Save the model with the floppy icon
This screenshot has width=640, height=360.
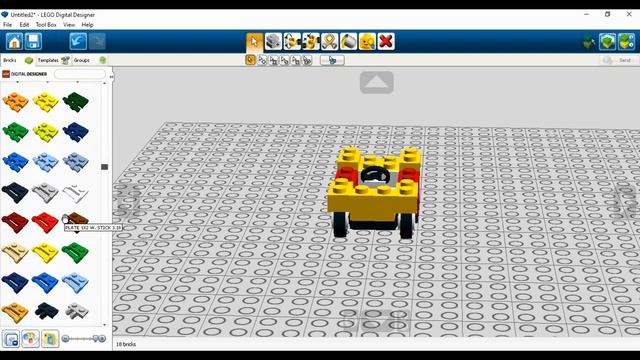pyautogui.click(x=33, y=42)
